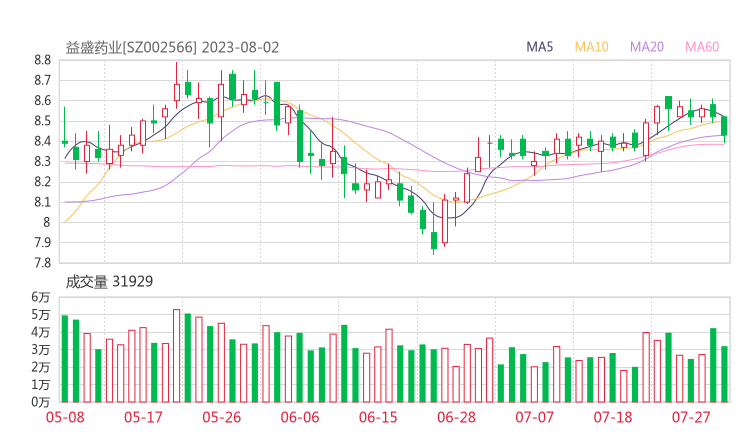
Task: Click the 06-06 date label
Action: tap(300, 417)
